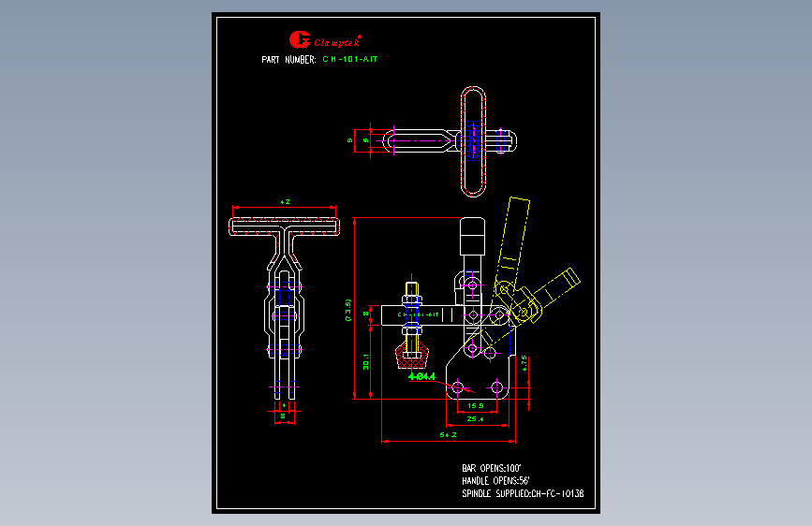The height and width of the screenshot is (526, 812).
Task: Select the vertical oval handle in top view
Action: (473, 141)
